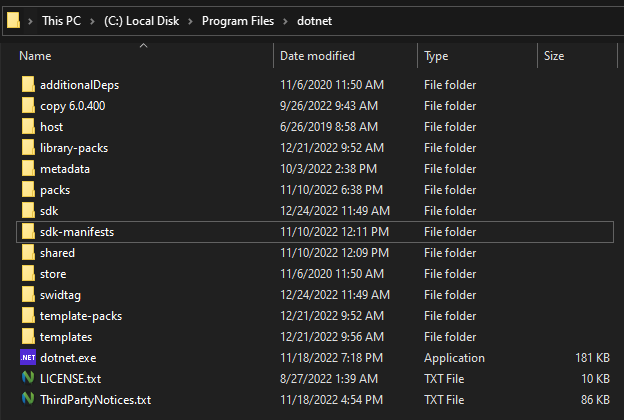
Task: Select the metadata folder name
Action: tap(65, 169)
